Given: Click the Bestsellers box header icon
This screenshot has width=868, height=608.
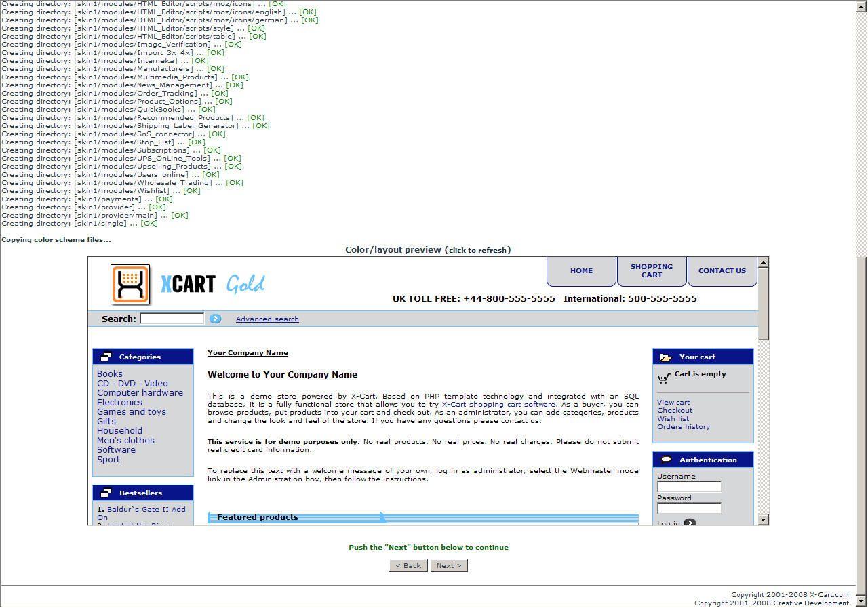Looking at the screenshot, I should coord(106,493).
